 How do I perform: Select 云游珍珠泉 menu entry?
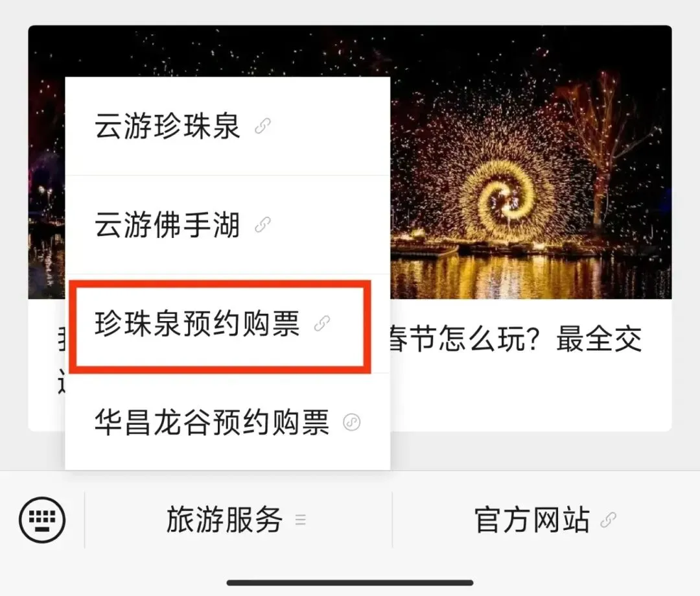[x=227, y=126]
